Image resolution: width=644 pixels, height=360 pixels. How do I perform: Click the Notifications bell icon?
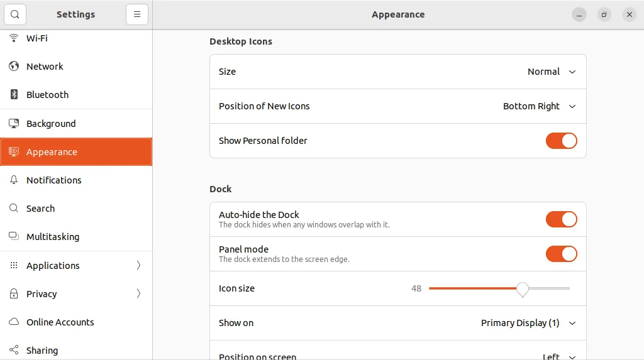pos(14,180)
